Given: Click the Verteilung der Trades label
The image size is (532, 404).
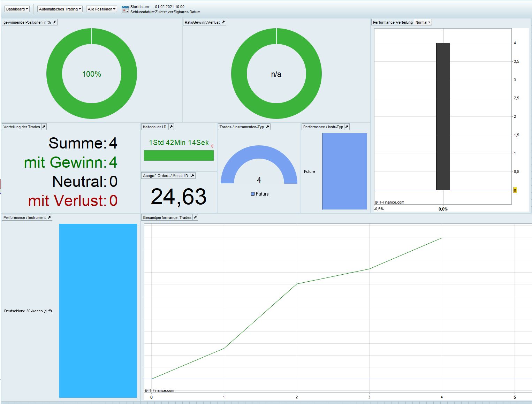Looking at the screenshot, I should point(22,127).
